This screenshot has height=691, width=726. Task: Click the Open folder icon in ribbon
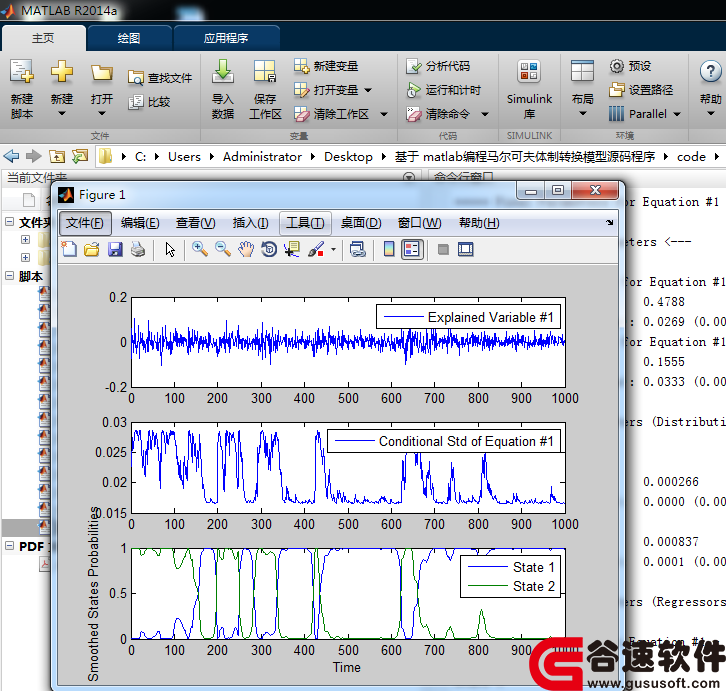tap(101, 73)
